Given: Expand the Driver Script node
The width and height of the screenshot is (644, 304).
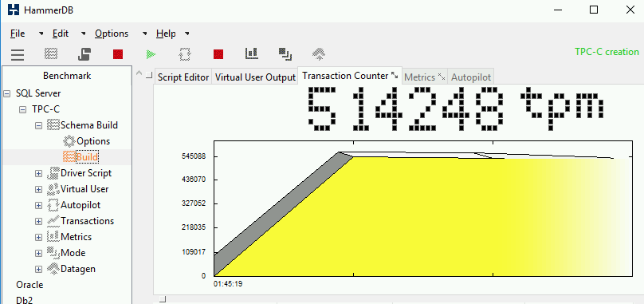Looking at the screenshot, I should pyautogui.click(x=38, y=174).
